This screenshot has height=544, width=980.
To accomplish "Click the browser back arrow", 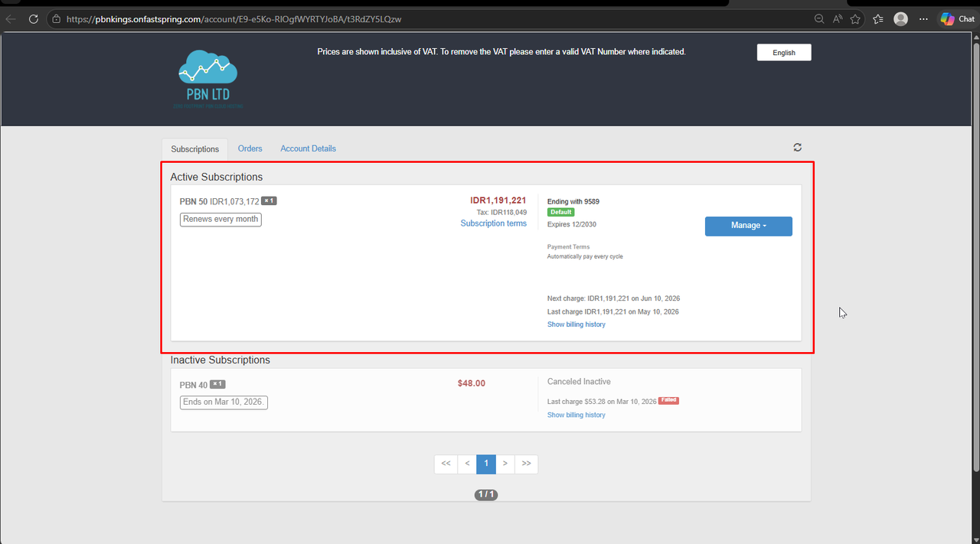I will point(11,19).
